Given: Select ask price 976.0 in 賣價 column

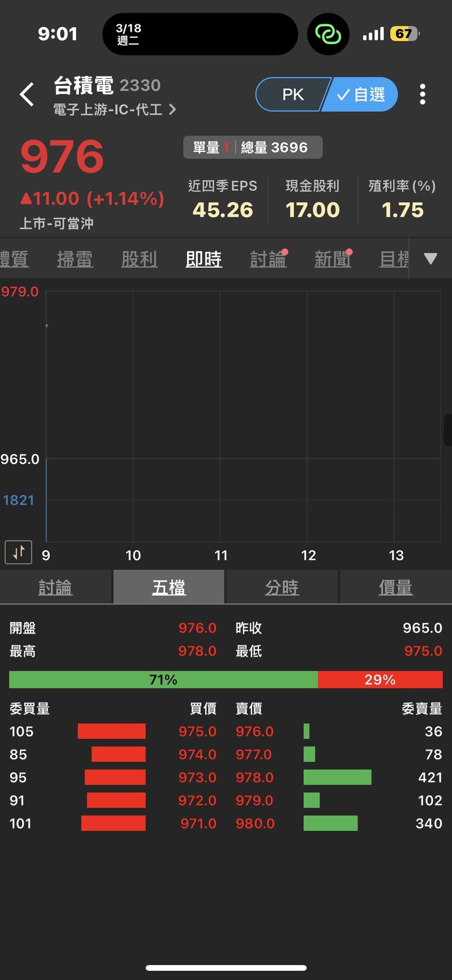Looking at the screenshot, I should (254, 731).
